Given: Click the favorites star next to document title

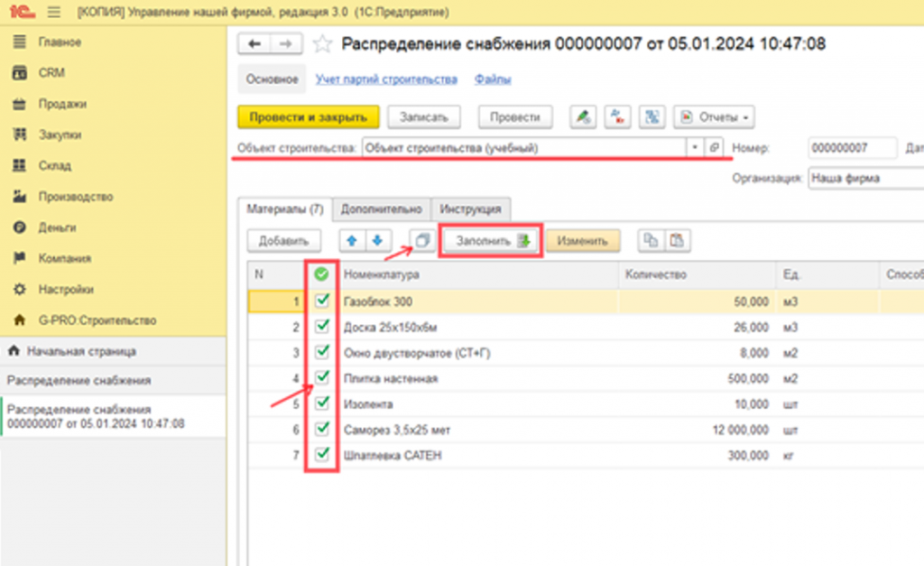Looking at the screenshot, I should [x=323, y=44].
